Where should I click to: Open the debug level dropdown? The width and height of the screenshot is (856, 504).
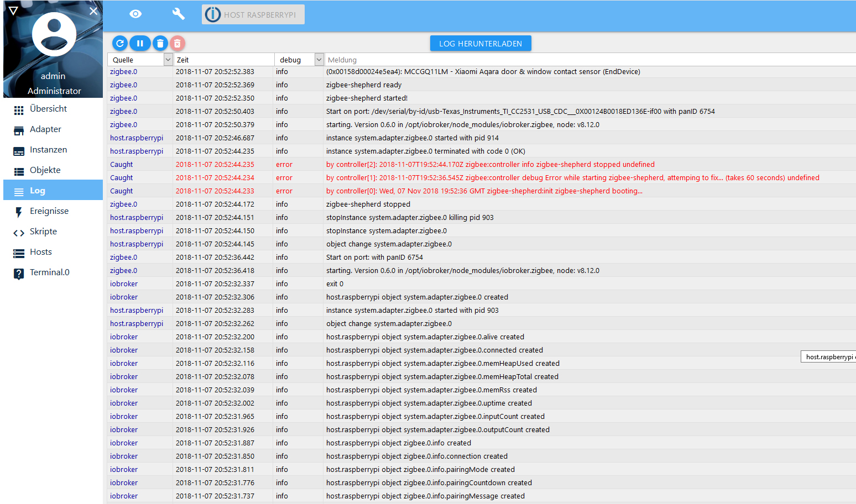click(319, 60)
